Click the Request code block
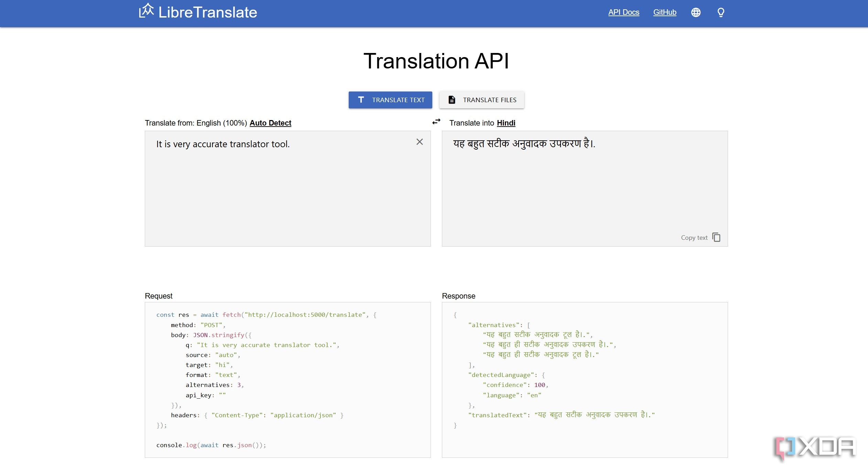Screen dimensions: 868x474 click(x=288, y=380)
